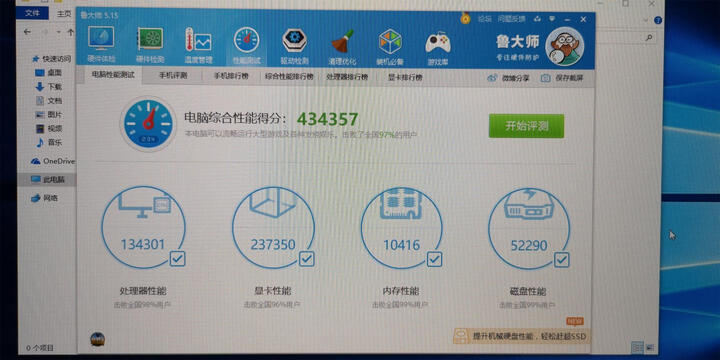Click the title bar skin/shirt icon

tap(538, 19)
